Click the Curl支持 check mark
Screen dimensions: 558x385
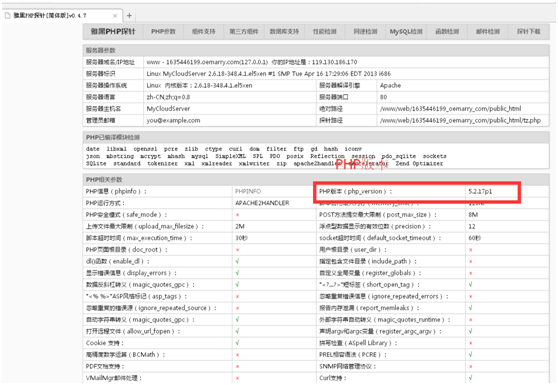471,378
